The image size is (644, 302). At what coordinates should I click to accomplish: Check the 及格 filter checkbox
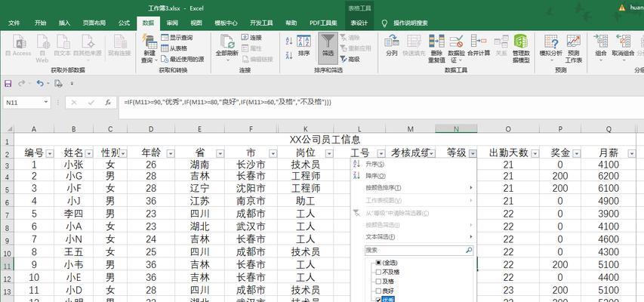pyautogui.click(x=378, y=282)
